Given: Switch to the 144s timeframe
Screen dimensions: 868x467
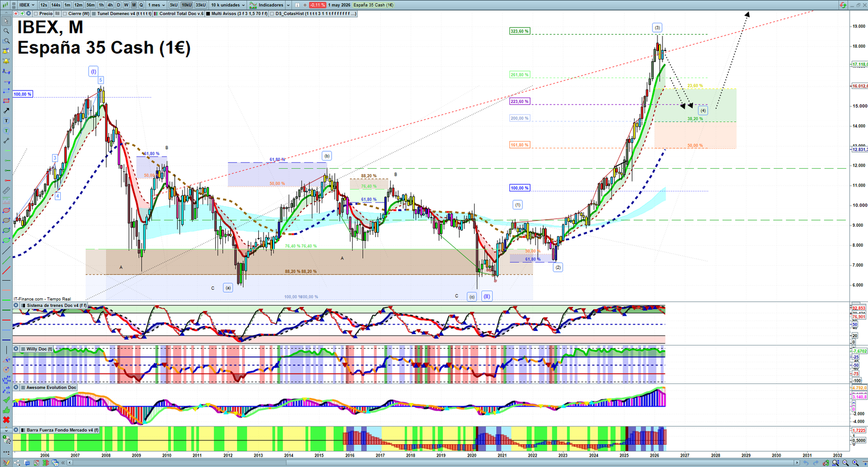Looking at the screenshot, I should point(55,5).
